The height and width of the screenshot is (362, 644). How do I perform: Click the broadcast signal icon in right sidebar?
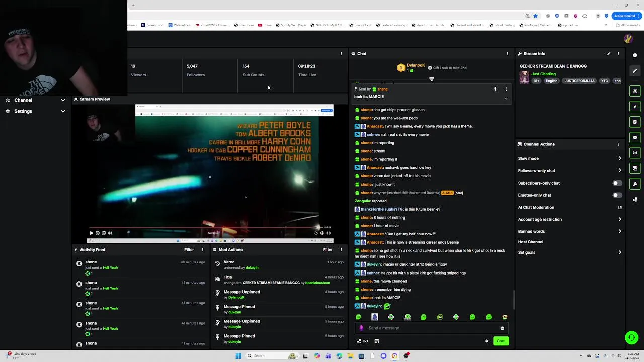[x=635, y=153]
